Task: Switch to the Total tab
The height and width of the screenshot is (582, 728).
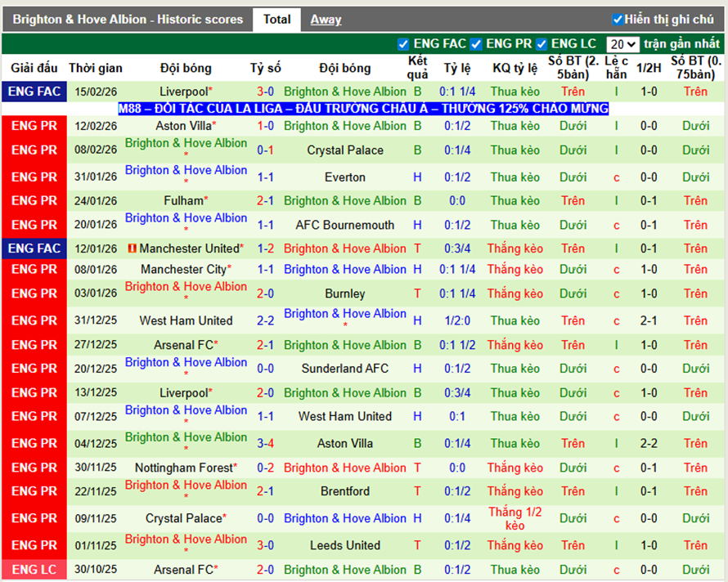Action: (x=276, y=20)
